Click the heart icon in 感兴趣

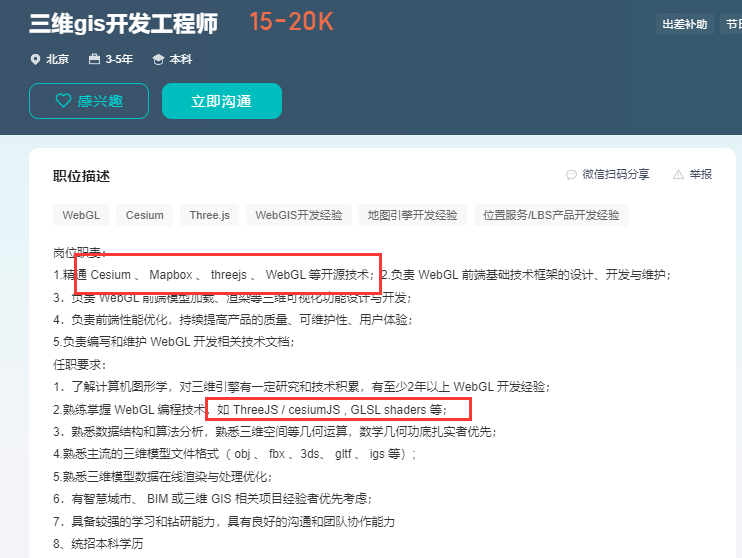click(x=63, y=100)
